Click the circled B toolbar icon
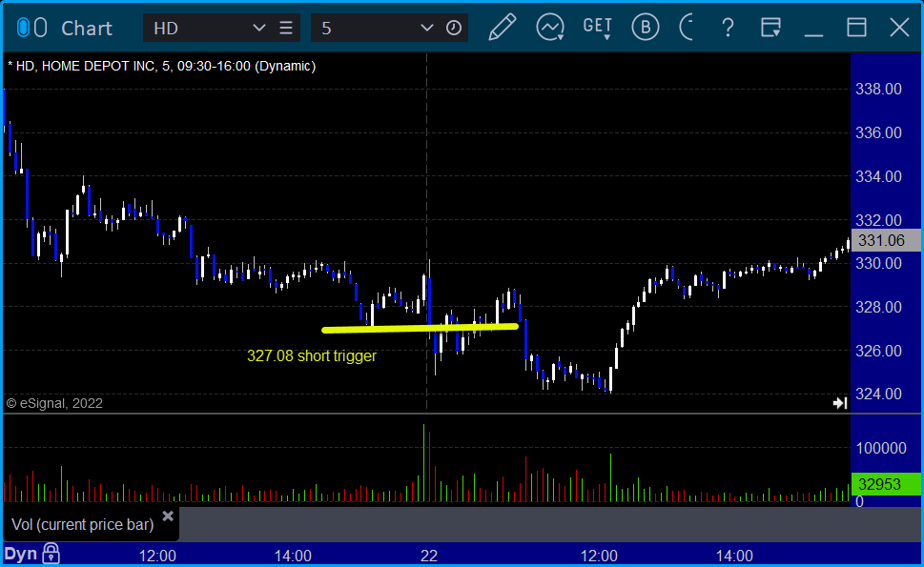The image size is (924, 567). (646, 27)
